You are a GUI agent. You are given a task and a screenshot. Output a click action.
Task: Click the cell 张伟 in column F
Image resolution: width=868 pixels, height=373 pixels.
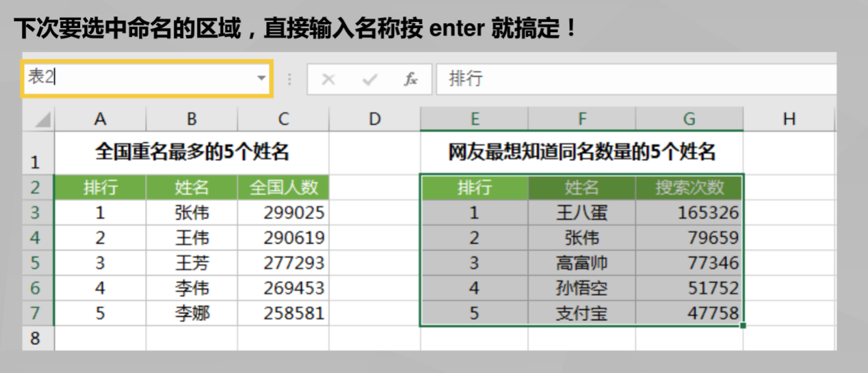click(581, 238)
